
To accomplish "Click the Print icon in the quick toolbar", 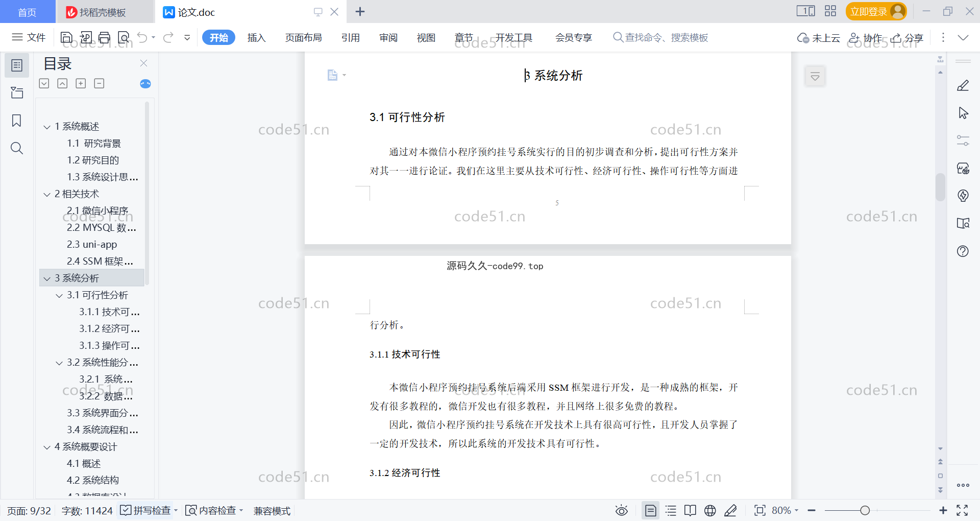I will (x=105, y=37).
